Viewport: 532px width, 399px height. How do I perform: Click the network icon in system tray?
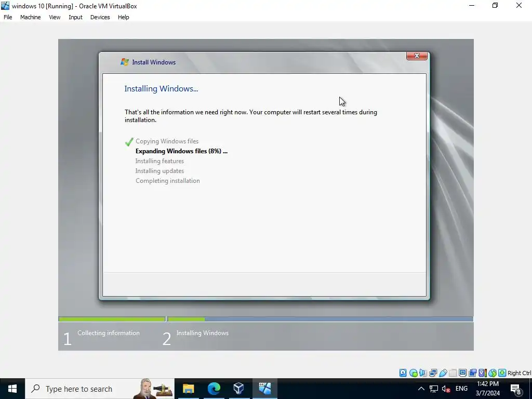[x=434, y=389]
